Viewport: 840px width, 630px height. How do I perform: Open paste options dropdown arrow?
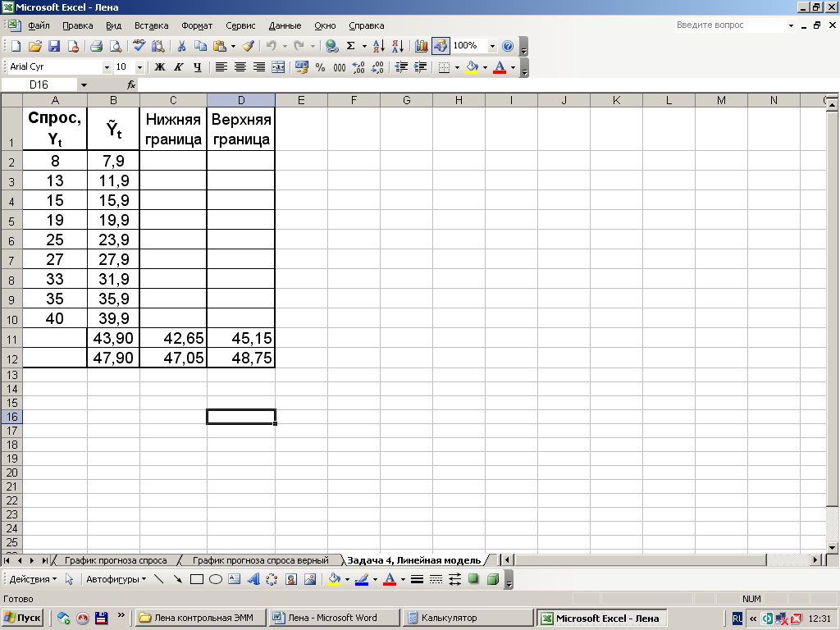coord(233,46)
